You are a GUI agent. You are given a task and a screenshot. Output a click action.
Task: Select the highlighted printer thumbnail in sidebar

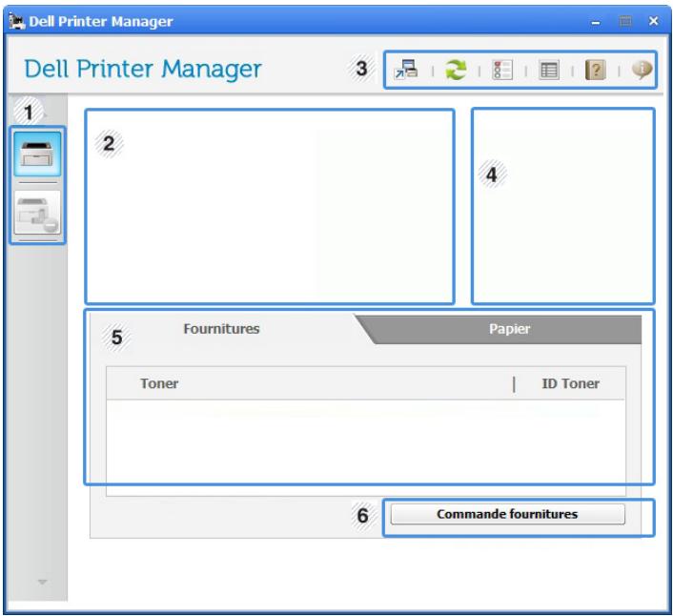[x=37, y=154]
